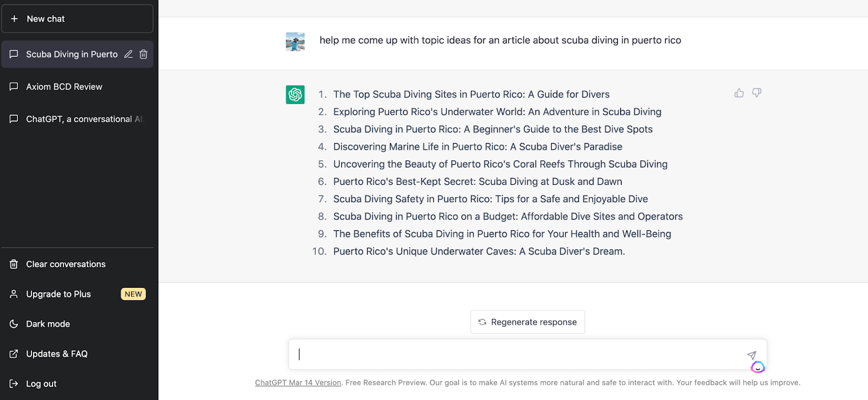
Task: Click the chat bubble icon for Scuba Diving in Puerto
Action: pos(14,54)
